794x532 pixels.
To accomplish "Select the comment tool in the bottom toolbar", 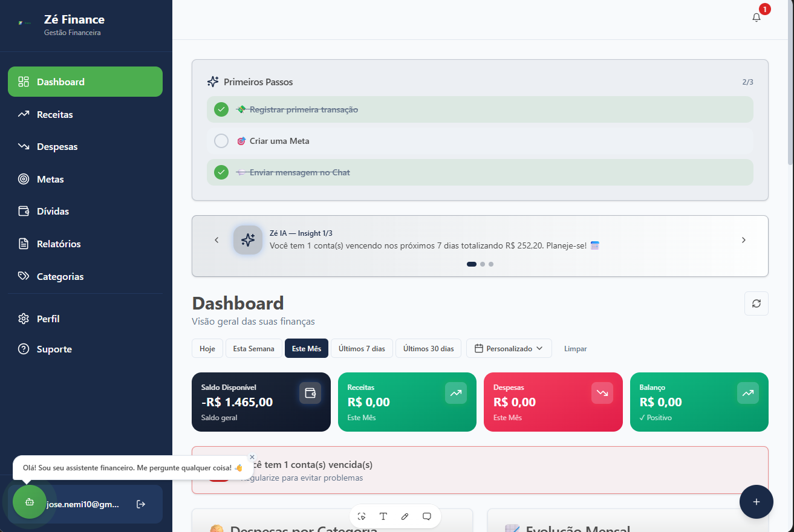I will 427,516.
